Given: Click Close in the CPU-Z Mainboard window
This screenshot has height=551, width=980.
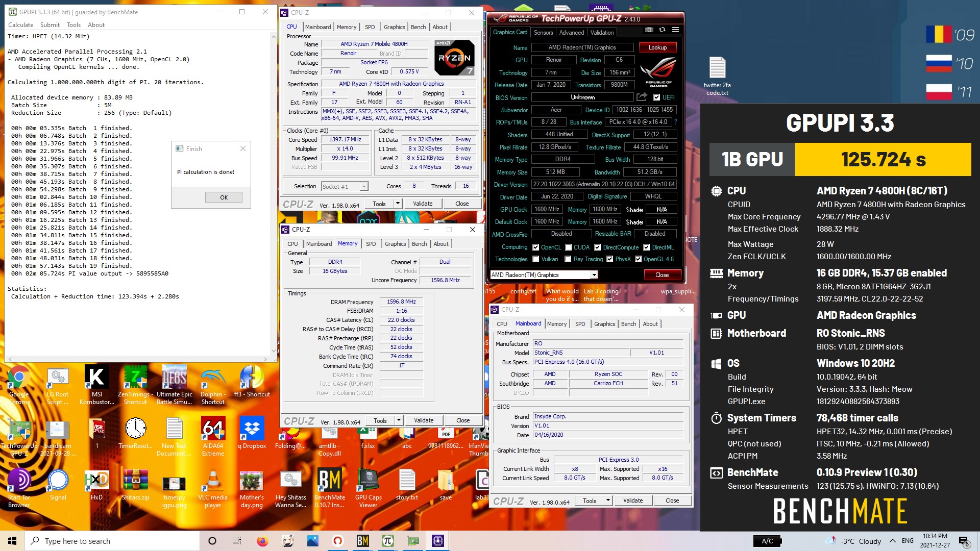Looking at the screenshot, I should [672, 500].
